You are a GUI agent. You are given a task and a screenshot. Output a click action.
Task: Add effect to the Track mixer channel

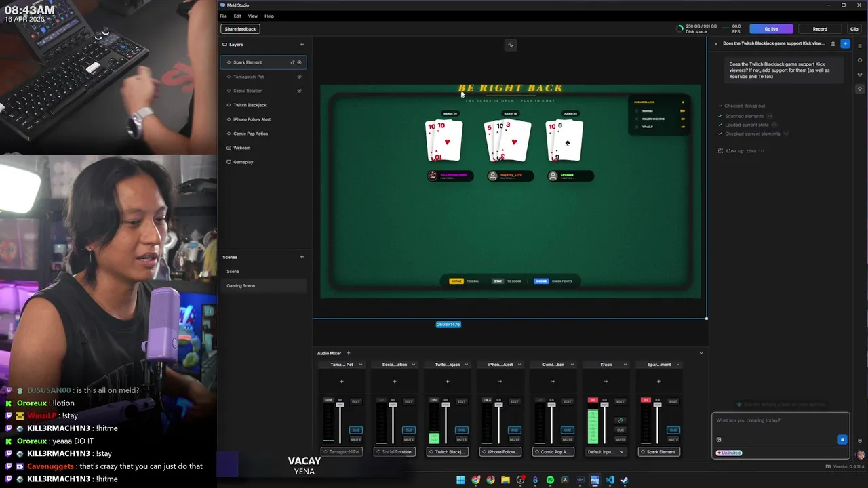tap(606, 381)
